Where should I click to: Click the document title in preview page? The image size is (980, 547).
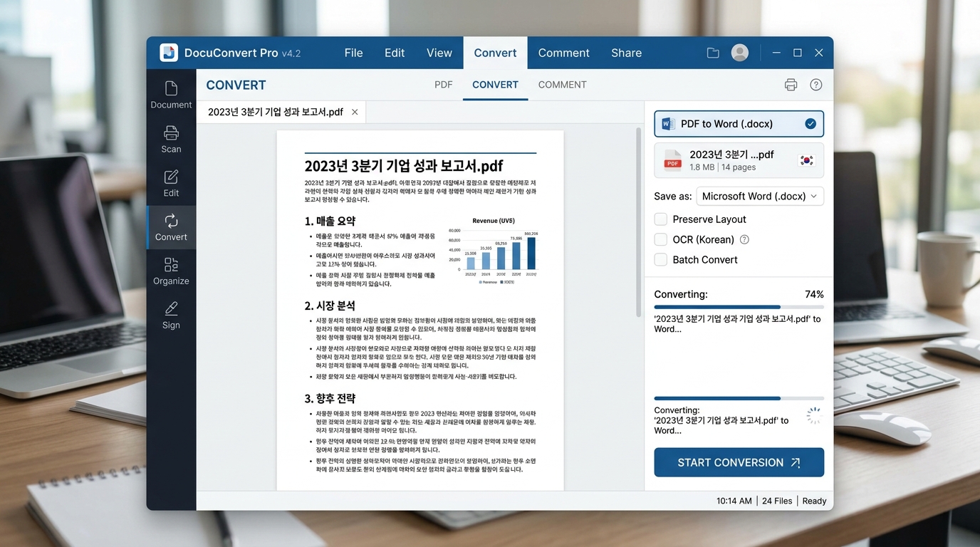coord(404,166)
